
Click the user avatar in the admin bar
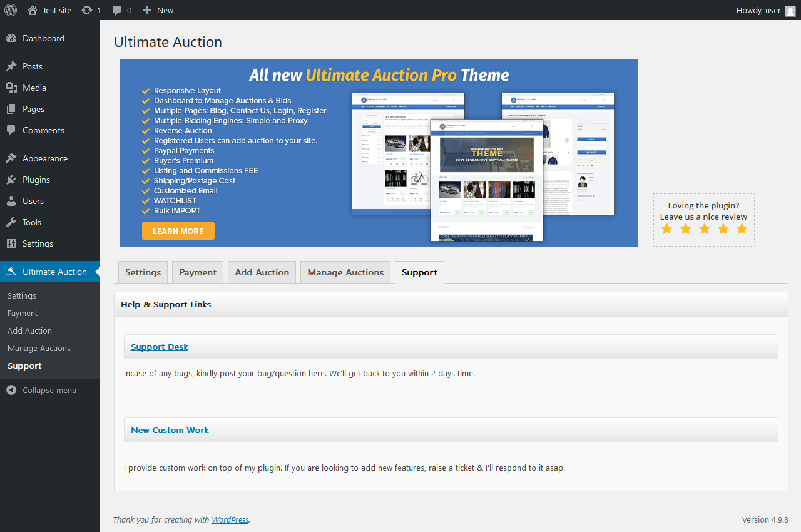790,11
